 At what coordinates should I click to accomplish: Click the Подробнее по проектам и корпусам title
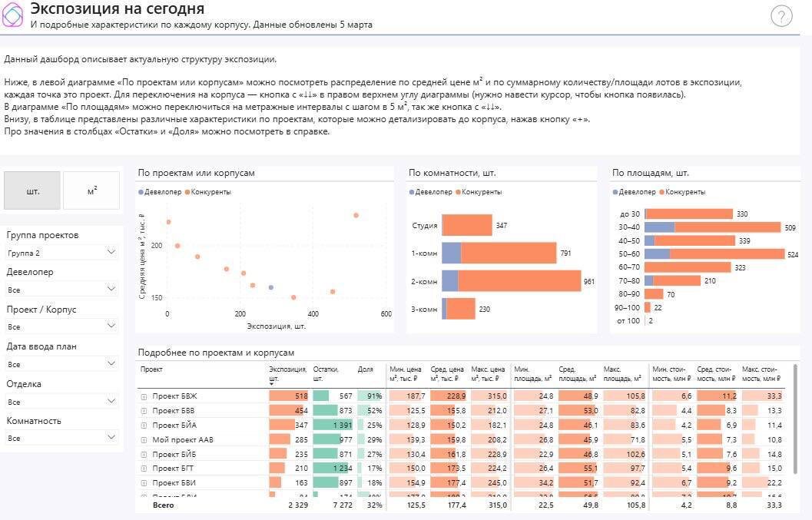(x=216, y=353)
